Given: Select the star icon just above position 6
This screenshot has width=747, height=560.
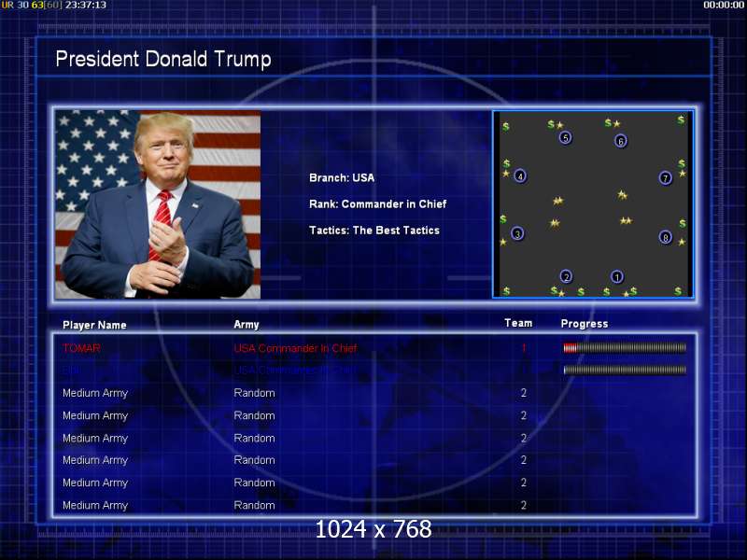Looking at the screenshot, I should (x=616, y=124).
